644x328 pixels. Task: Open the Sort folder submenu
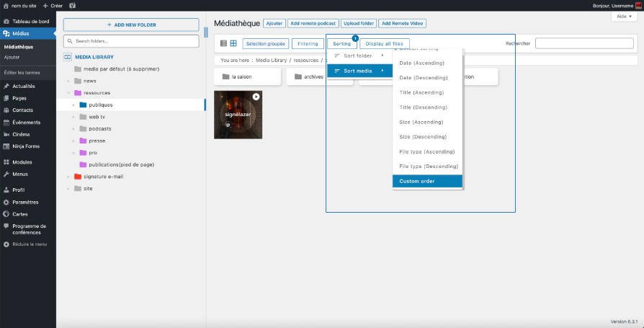coord(359,56)
